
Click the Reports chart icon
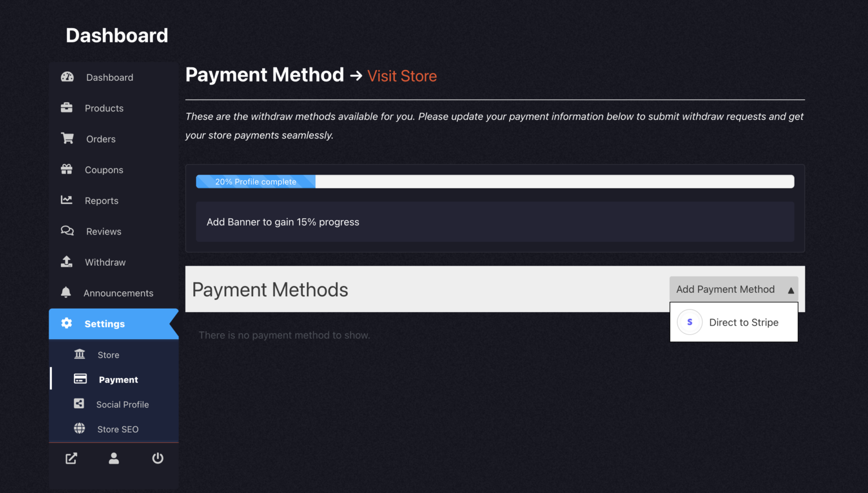coord(67,200)
